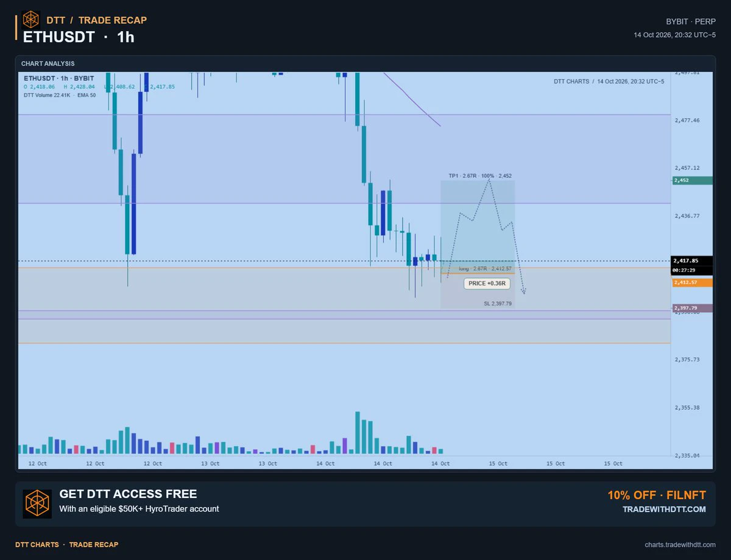The image size is (731, 560).
Task: Click the tallest volume bar in the chart
Action: pyautogui.click(x=358, y=433)
